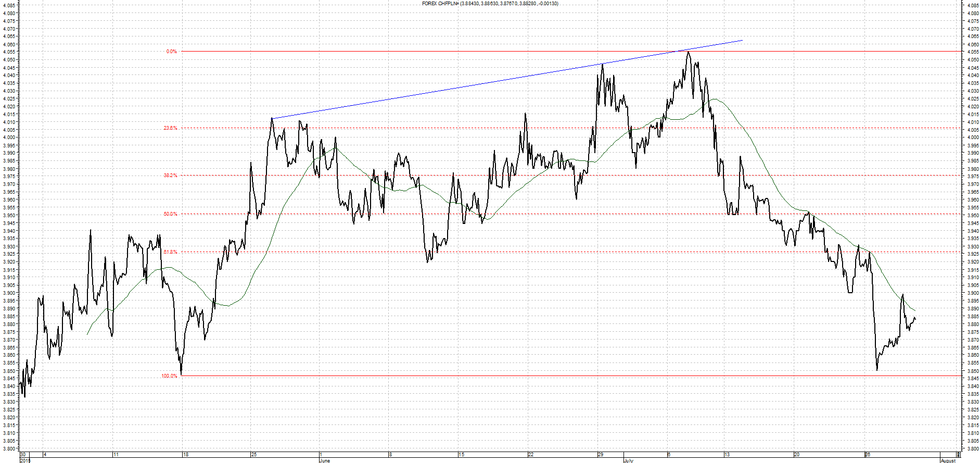Click the FOREX CHFPLN chart title

(490, 4)
